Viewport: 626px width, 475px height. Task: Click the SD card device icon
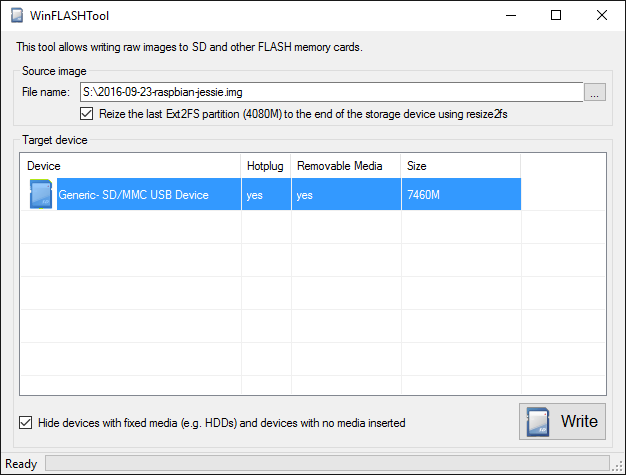coord(40,195)
